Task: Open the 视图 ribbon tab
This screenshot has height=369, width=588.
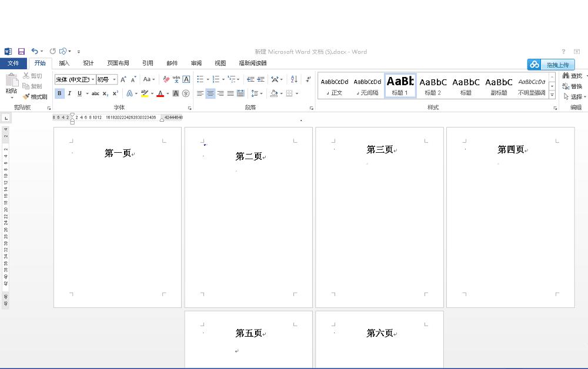Action: [219, 63]
